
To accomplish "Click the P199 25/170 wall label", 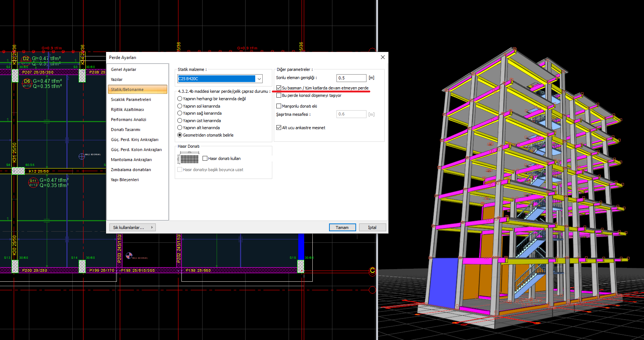I will click(x=102, y=271).
